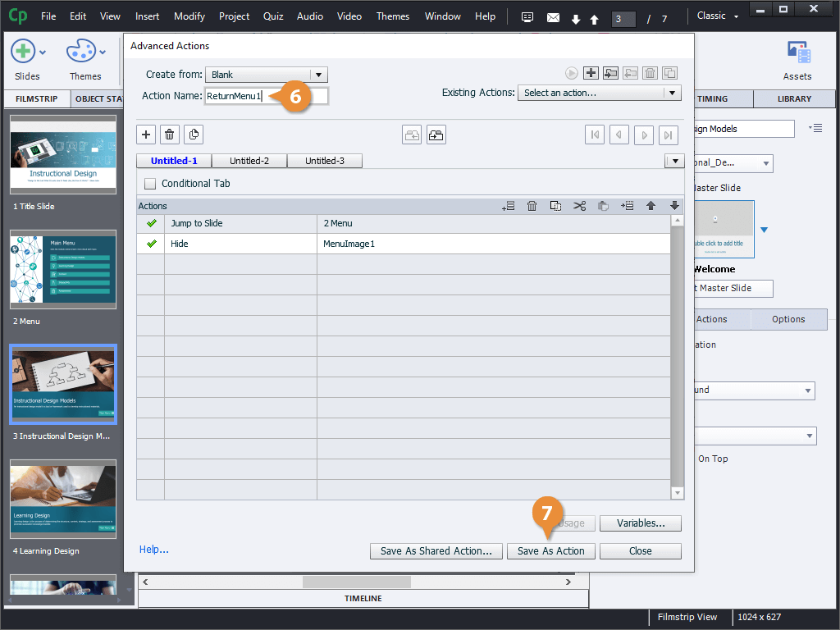Enable the Conditional Tab checkbox
Viewport: 840px width, 630px height.
(x=150, y=184)
